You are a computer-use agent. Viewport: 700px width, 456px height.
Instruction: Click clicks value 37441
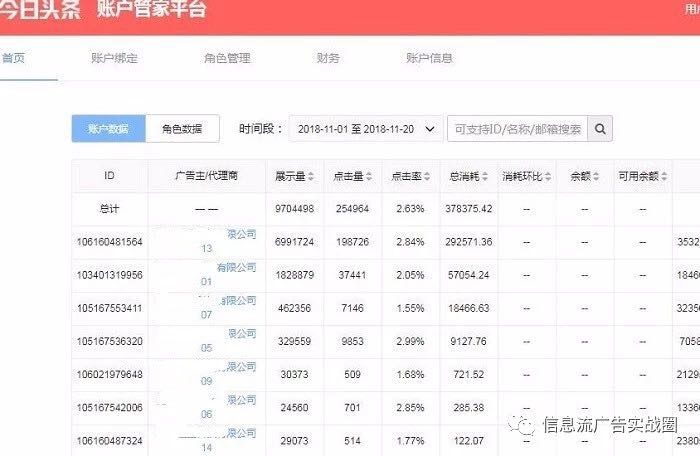(353, 275)
